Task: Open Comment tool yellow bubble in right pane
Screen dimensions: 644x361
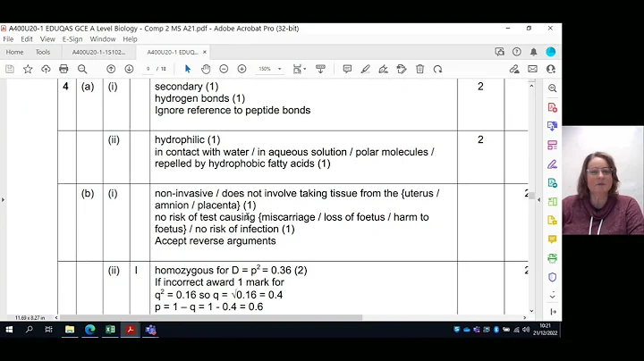Action: [x=553, y=239]
